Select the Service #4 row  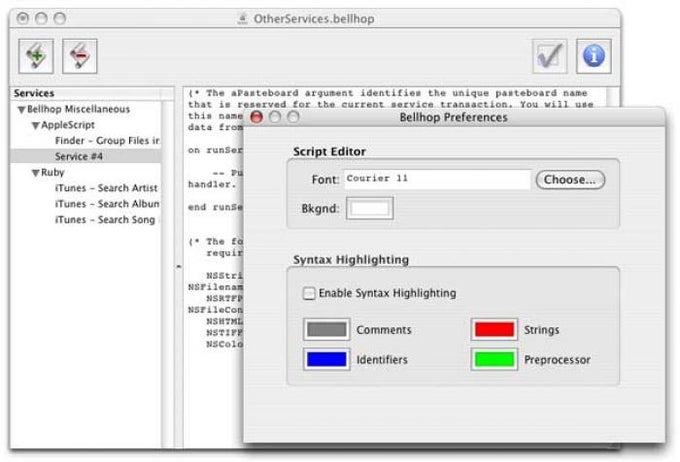(x=86, y=157)
